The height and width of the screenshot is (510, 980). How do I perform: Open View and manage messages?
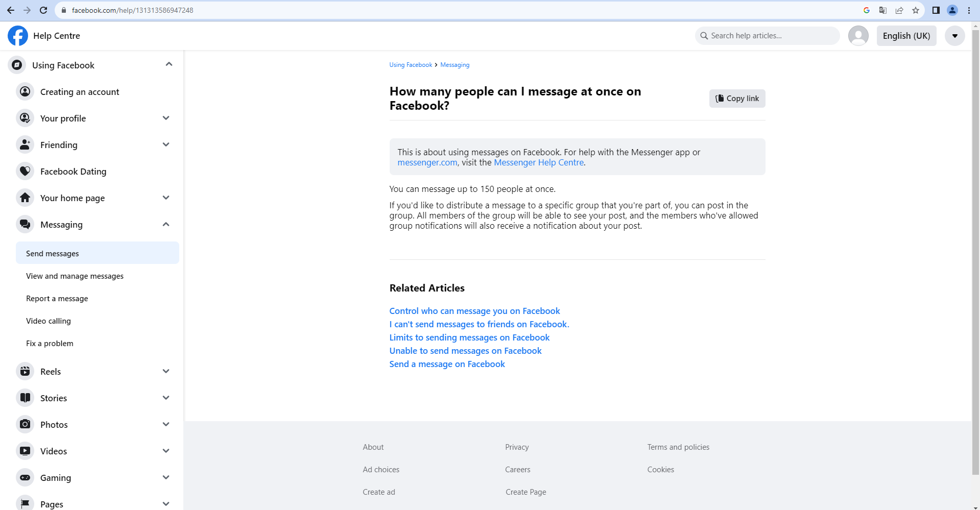[x=75, y=276]
